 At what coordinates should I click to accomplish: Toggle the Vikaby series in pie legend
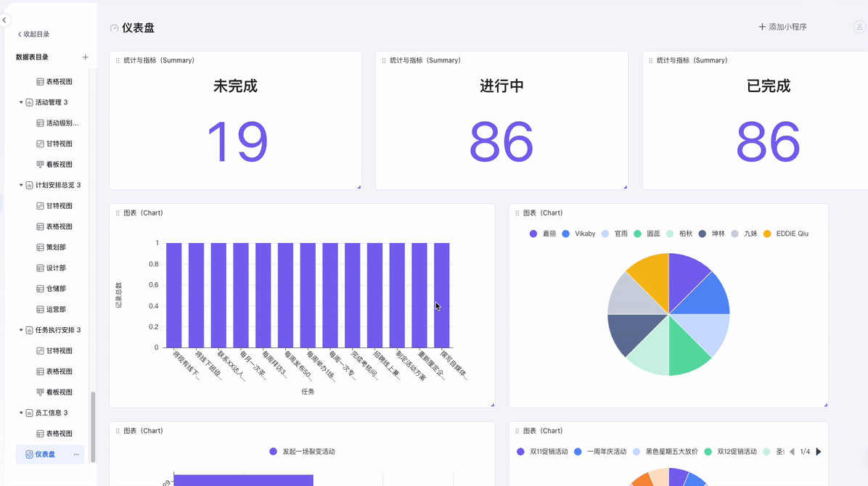click(578, 234)
